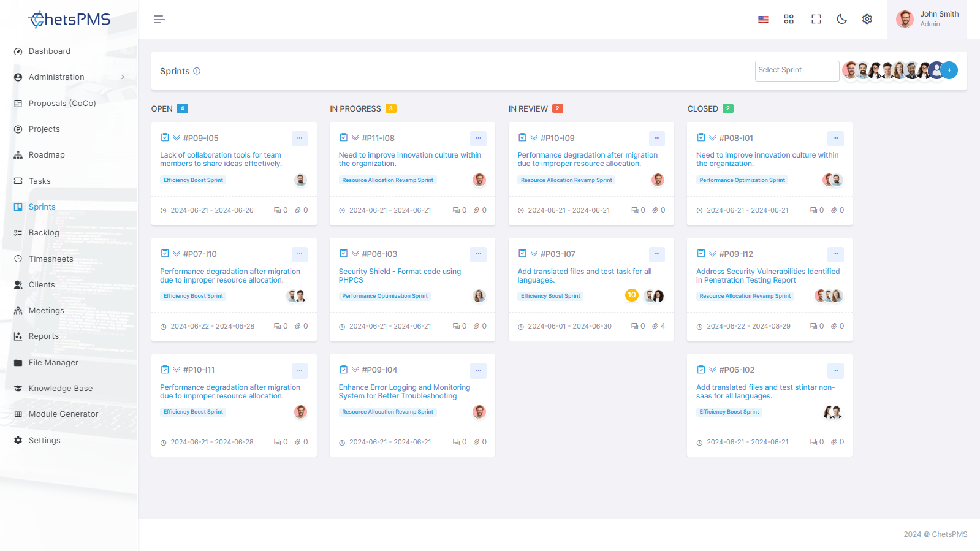
Task: Click the Module Generator sidebar icon
Action: (18, 414)
